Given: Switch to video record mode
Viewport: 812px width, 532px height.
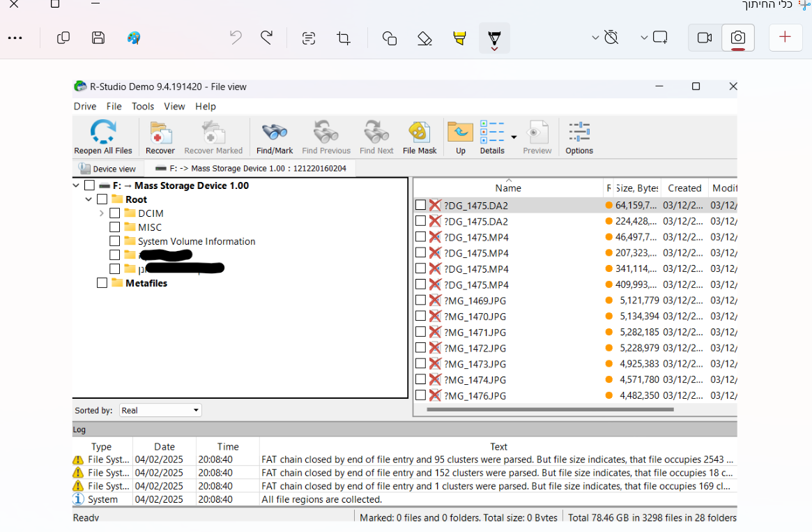Looking at the screenshot, I should click(705, 38).
